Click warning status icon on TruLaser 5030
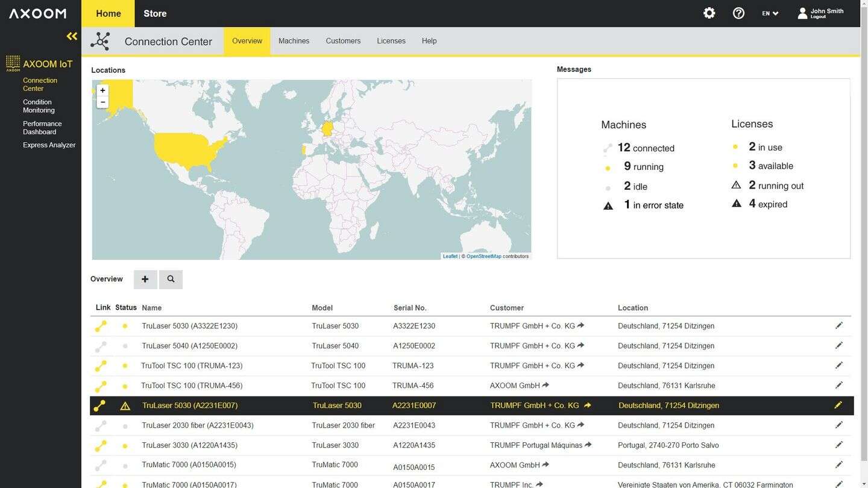The width and height of the screenshot is (868, 488). coord(125,406)
